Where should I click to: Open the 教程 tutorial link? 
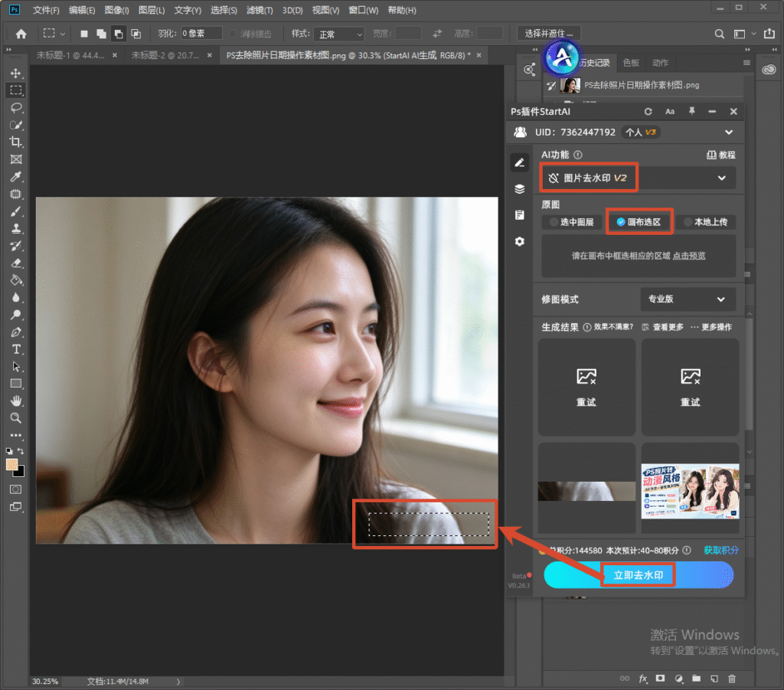(720, 155)
